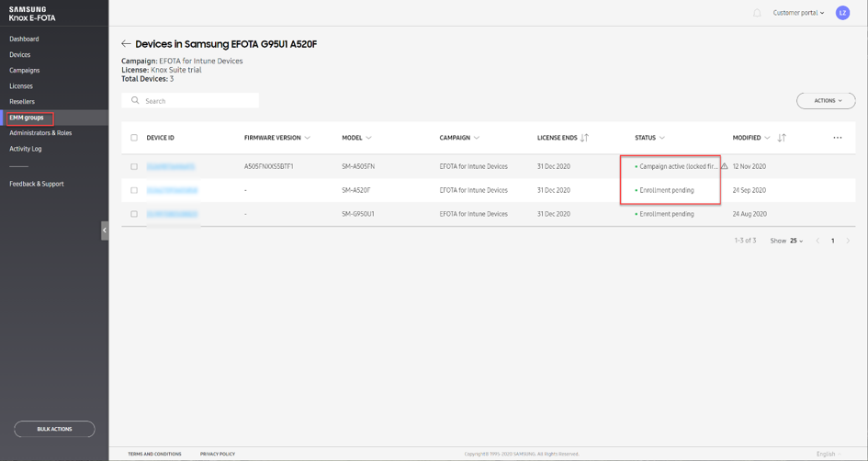
Task: Click the SM-A505FN model cell
Action: coord(358,166)
